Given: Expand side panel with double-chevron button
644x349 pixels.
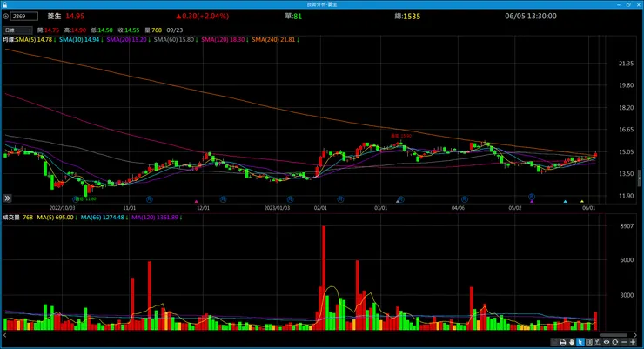Looking at the screenshot, I should click(7, 198).
